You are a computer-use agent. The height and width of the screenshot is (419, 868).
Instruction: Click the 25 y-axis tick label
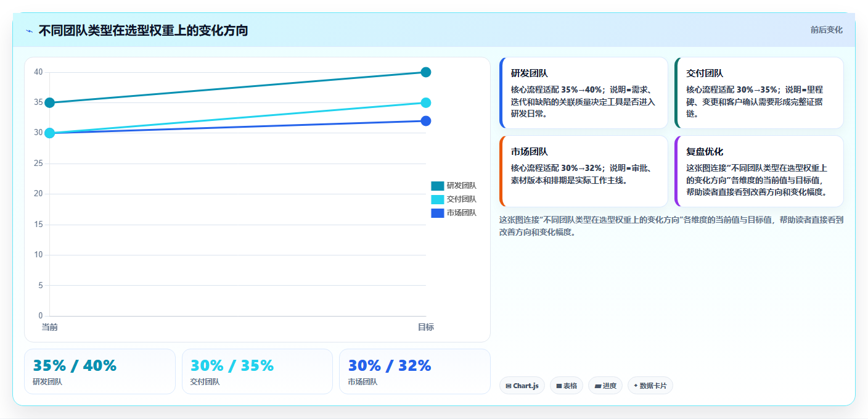(x=38, y=164)
